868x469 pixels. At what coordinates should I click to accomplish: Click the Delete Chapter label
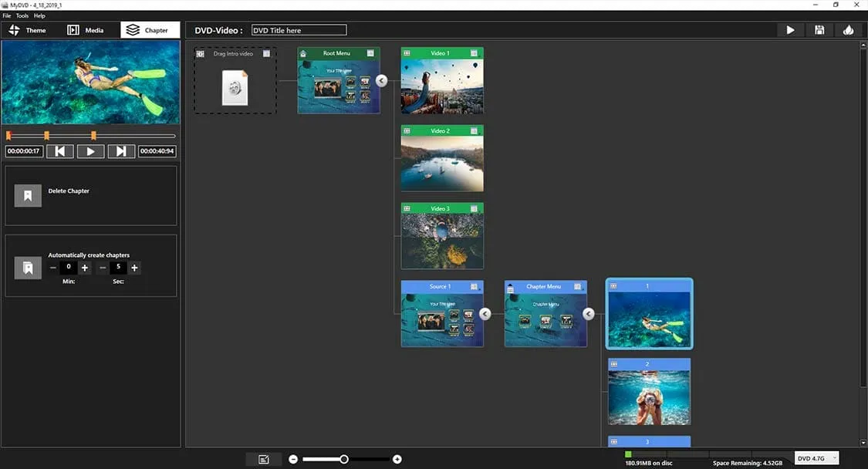[69, 191]
